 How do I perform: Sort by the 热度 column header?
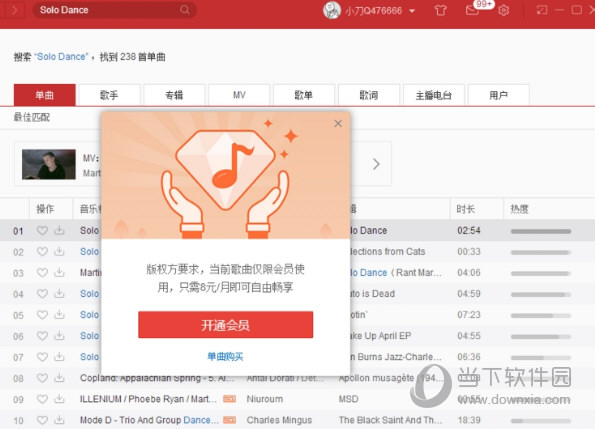click(519, 209)
